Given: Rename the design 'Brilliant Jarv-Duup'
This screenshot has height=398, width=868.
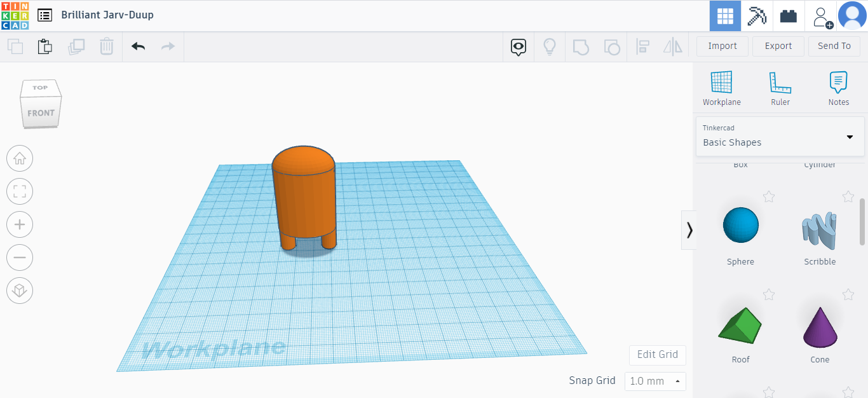Looking at the screenshot, I should click(x=107, y=15).
